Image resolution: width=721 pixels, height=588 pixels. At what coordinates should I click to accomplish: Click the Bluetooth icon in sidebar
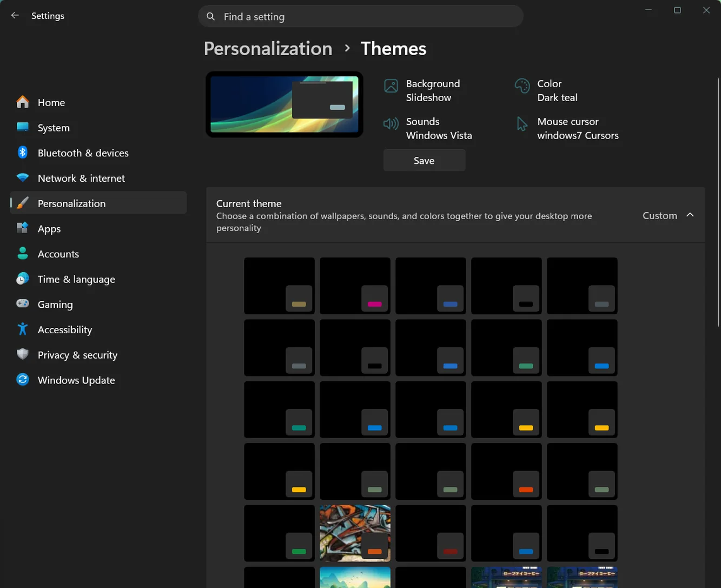click(x=23, y=153)
